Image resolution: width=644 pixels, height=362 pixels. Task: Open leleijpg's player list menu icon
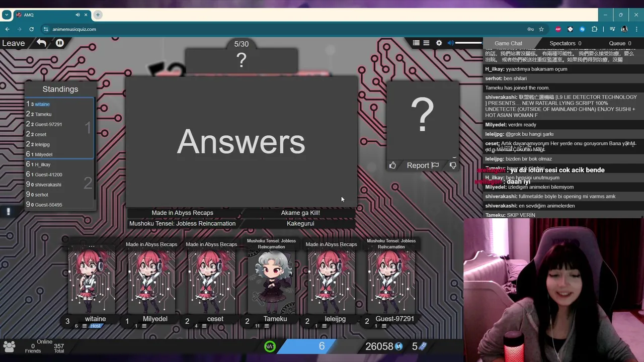tap(324, 326)
